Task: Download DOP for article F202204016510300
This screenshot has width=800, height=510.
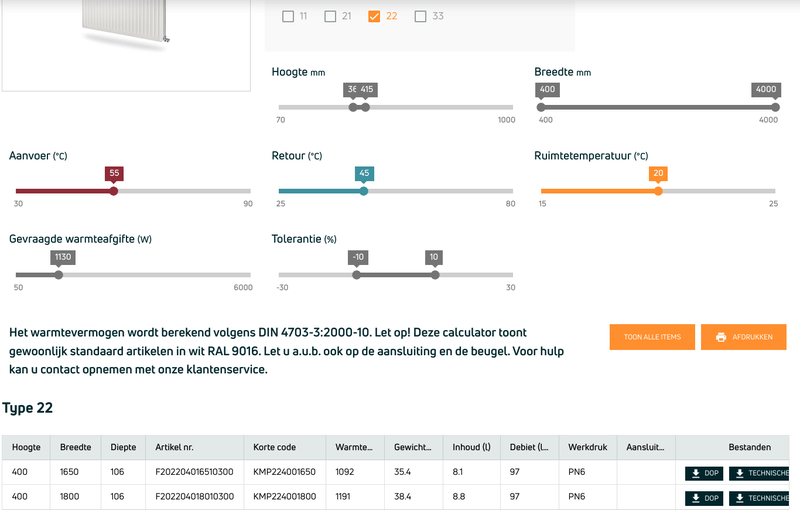Action: pos(704,473)
